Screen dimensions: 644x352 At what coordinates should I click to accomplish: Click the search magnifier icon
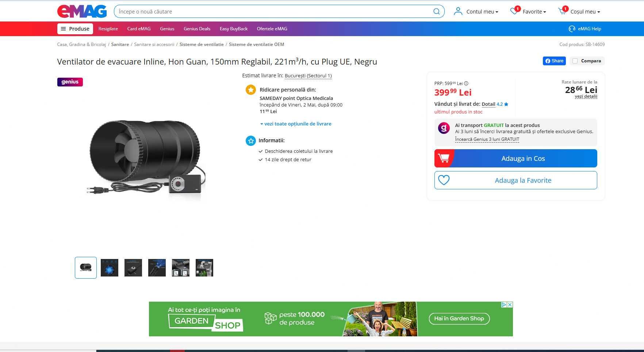tap(436, 11)
